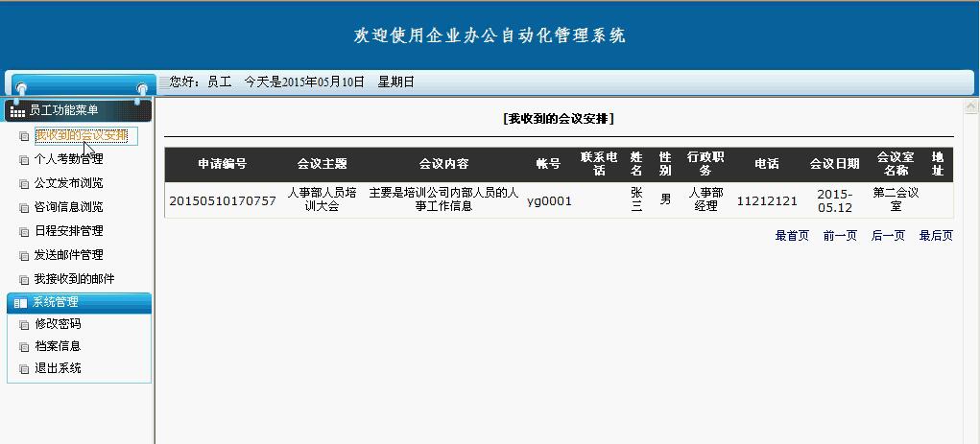The image size is (980, 444).
Task: Collapse the 员工功能菜单 section header
Action: [x=78, y=110]
